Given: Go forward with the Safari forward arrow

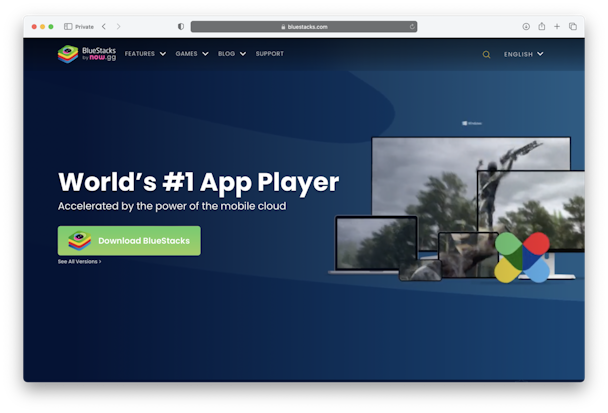Looking at the screenshot, I should tap(118, 26).
